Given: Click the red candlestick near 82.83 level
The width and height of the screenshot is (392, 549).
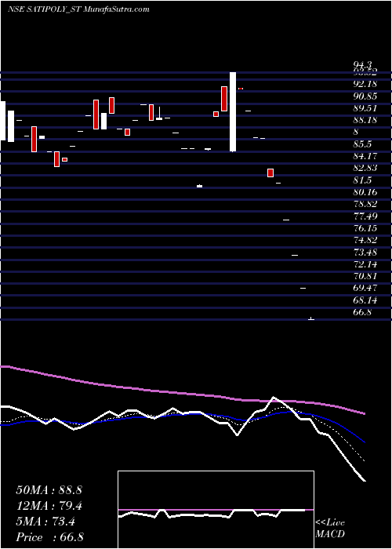Looking at the screenshot, I should pos(270,173).
